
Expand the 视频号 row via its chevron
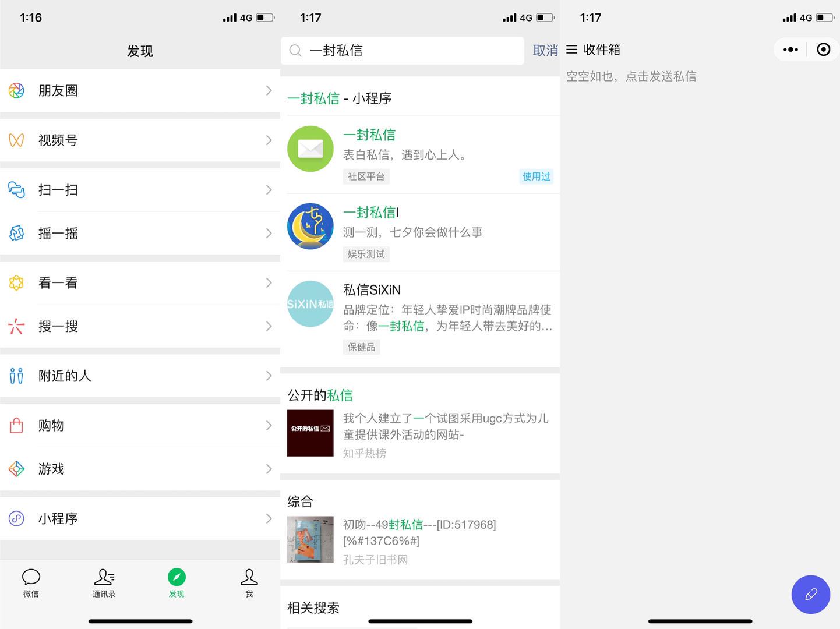[269, 140]
